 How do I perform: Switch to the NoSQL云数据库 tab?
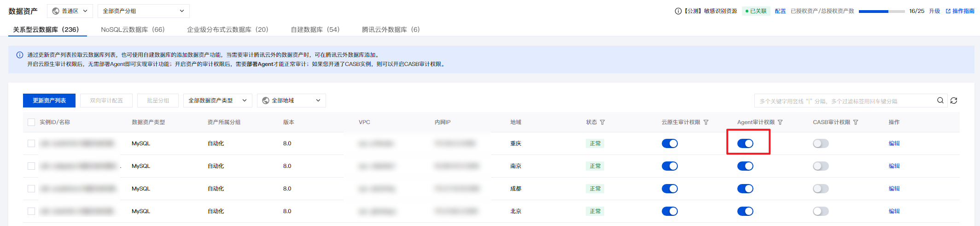tap(133, 30)
